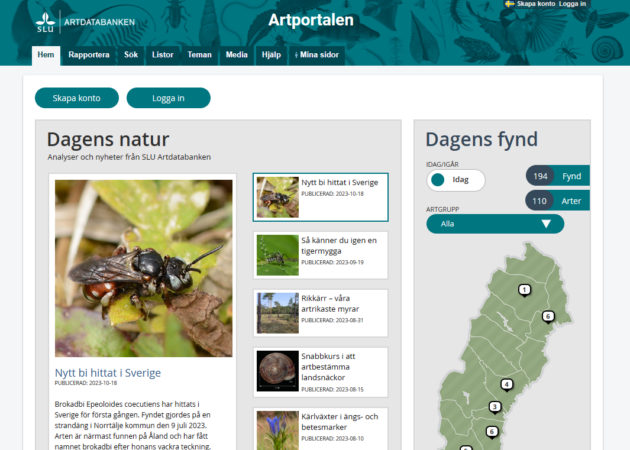The image size is (630, 450).
Task: Click the SLU Artdatabanken logo
Action: pyautogui.click(x=85, y=22)
